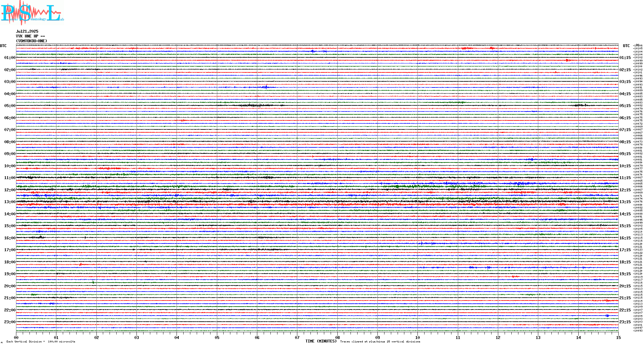The height and width of the screenshot is (346, 644).
Task: Pick the 07:00 row label
Action: pos(10,130)
